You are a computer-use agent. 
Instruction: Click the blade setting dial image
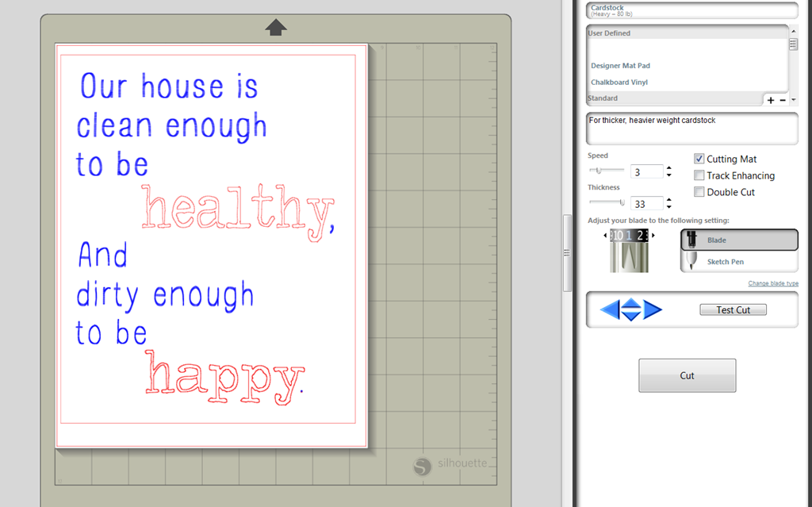point(629,251)
